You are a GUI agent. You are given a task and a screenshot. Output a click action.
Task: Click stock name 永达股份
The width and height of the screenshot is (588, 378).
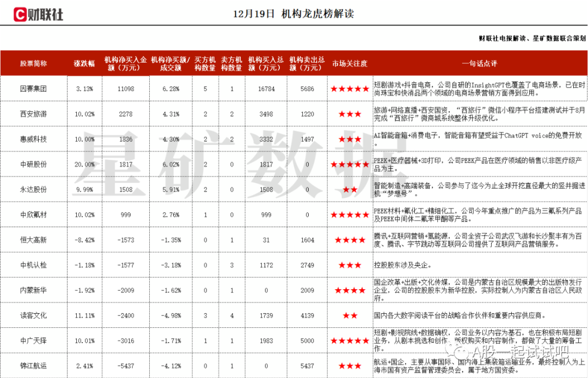tap(33, 190)
